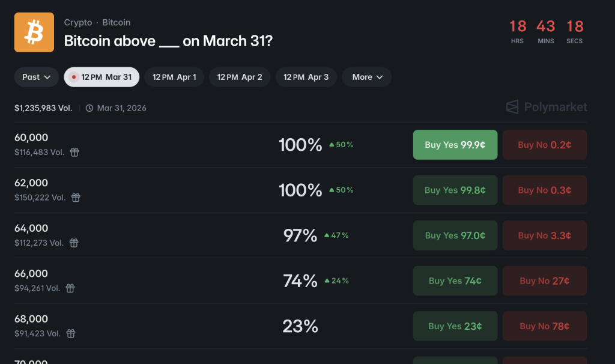Screen dimensions: 615x364
Task: Click the gift icon beside $91,423 Vol.
Action: pyautogui.click(x=71, y=333)
